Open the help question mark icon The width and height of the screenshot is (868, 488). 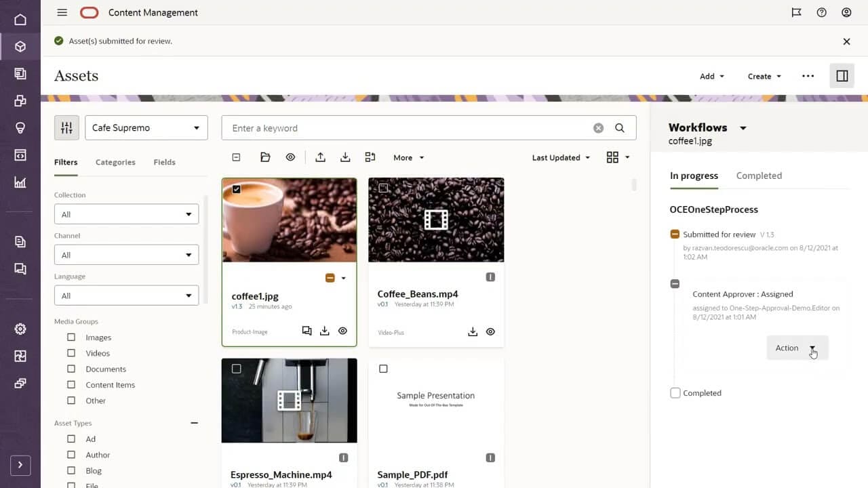click(822, 12)
